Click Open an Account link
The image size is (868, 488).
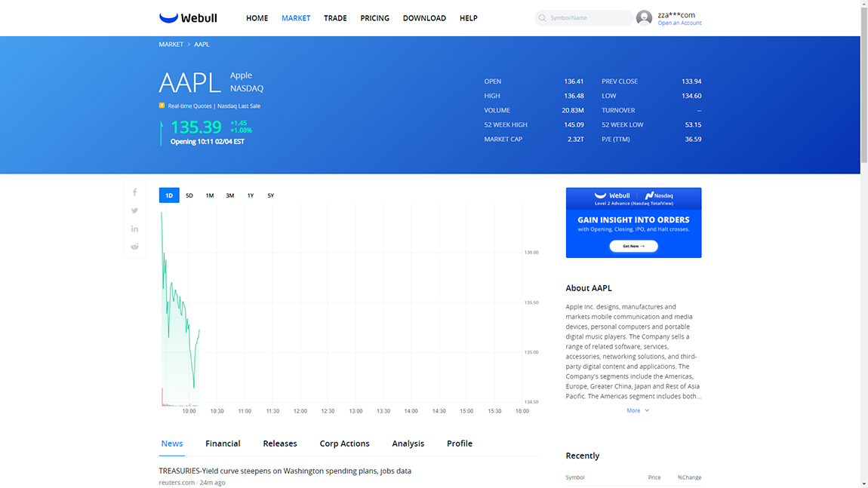(679, 23)
